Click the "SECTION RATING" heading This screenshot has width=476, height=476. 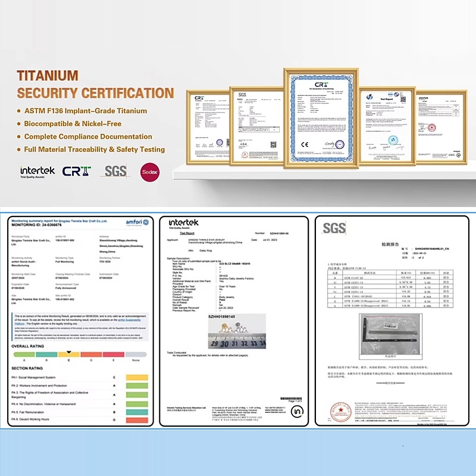click(x=27, y=368)
